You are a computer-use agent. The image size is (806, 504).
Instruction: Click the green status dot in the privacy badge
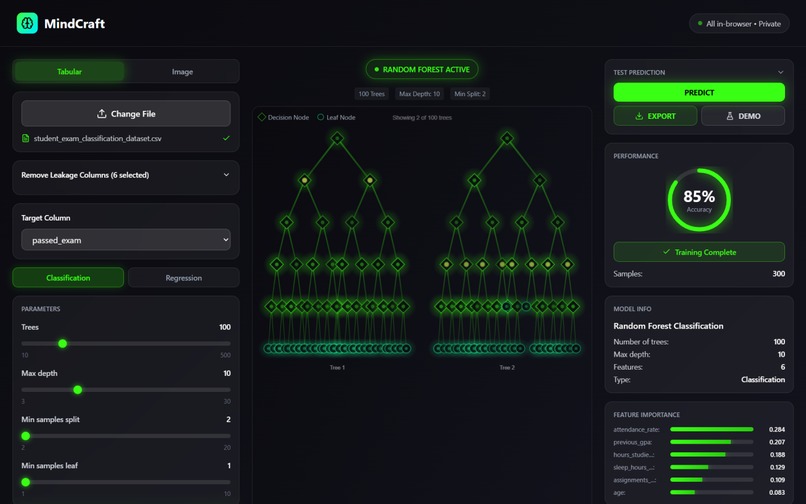tap(700, 24)
